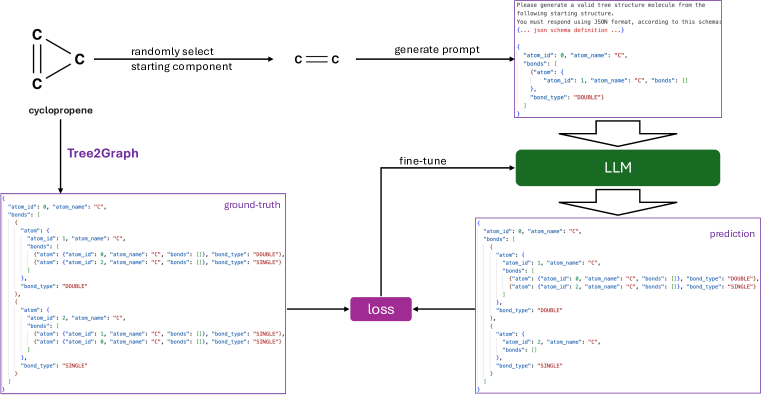Click the cyclopropene caption
The width and height of the screenshot is (761, 395).
(x=61, y=110)
